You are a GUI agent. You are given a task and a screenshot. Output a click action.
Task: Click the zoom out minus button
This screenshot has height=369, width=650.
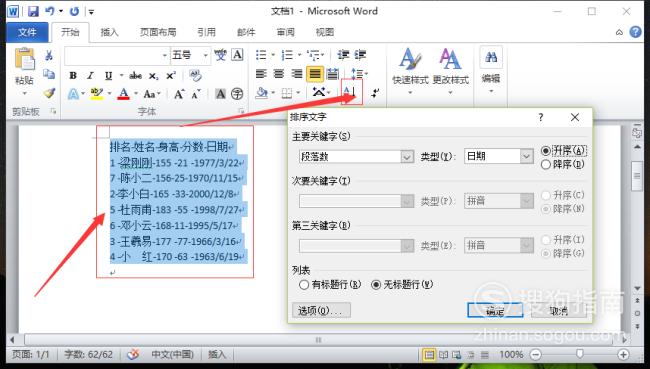tap(536, 354)
